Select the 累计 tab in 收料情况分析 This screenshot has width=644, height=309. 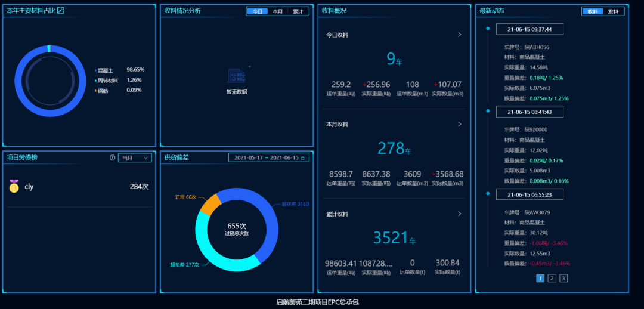298,11
